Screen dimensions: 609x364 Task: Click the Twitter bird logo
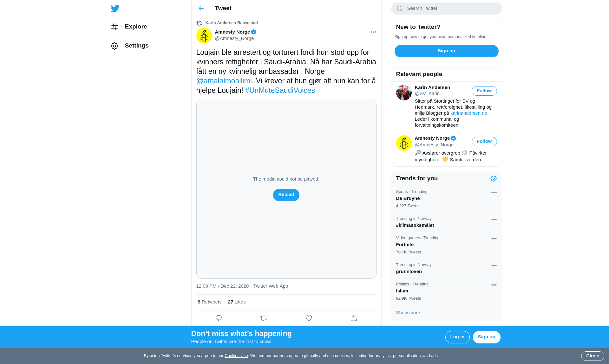[115, 8]
